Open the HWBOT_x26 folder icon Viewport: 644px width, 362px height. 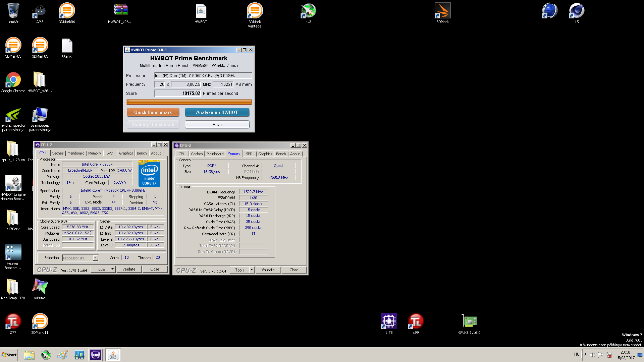pyautogui.click(x=40, y=82)
